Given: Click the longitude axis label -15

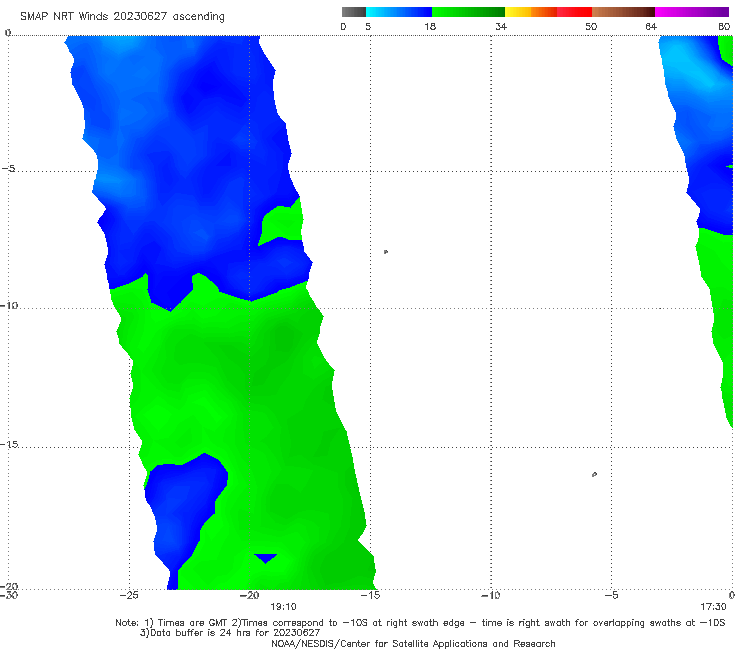Looking at the screenshot, I should click(370, 595).
